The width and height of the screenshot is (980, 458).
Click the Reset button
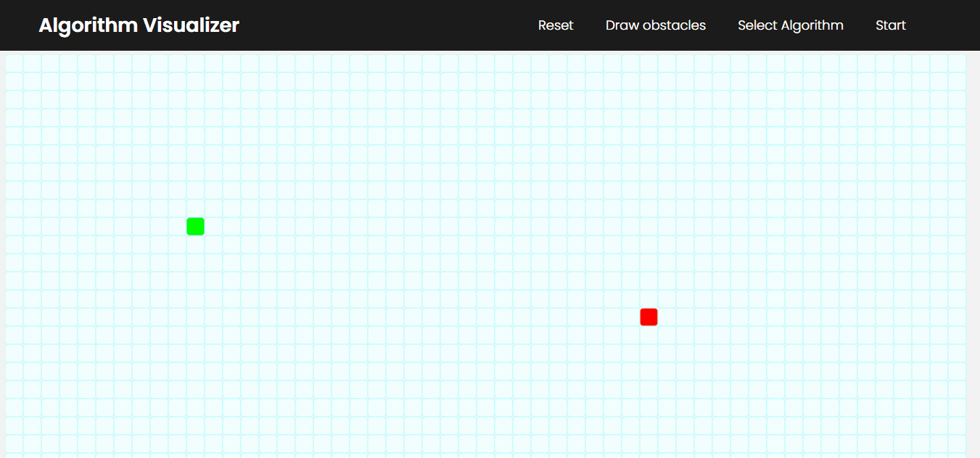tap(556, 25)
